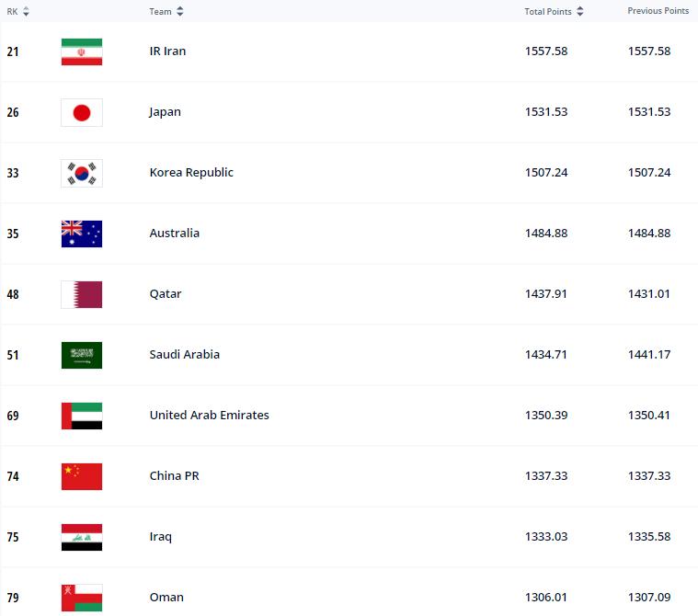
Task: Click the Japan flag icon
Action: click(x=81, y=112)
